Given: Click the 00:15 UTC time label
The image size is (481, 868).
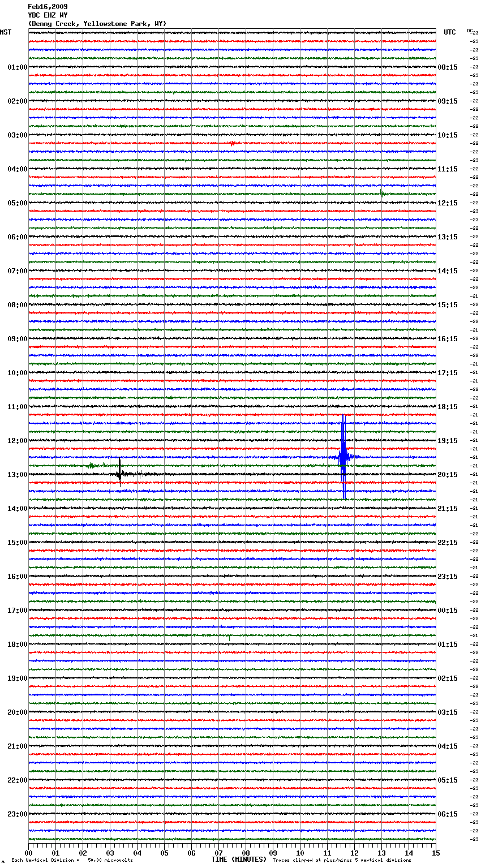Looking at the screenshot, I should pos(448,611).
